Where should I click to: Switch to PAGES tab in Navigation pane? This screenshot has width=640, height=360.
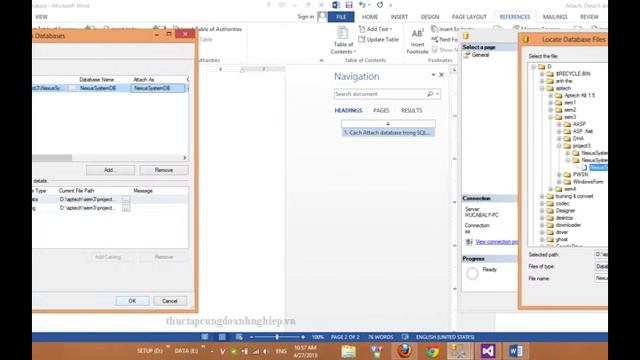point(381,111)
